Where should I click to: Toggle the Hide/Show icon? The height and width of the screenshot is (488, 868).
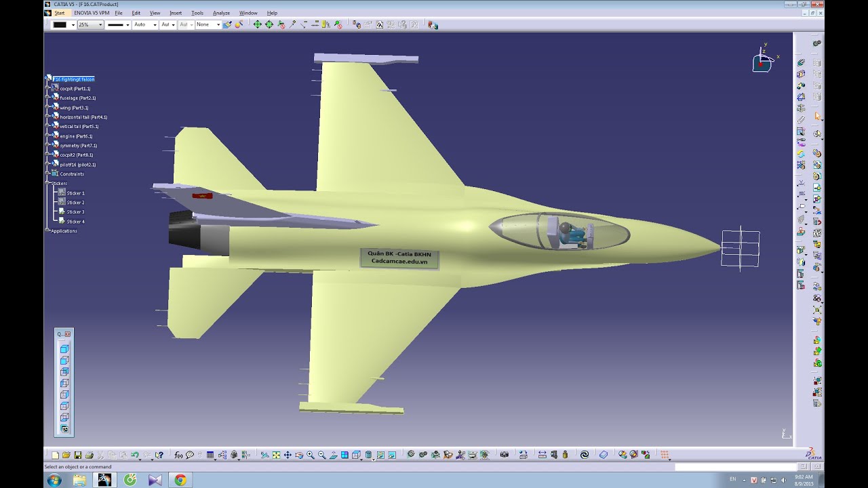pyautogui.click(x=380, y=455)
